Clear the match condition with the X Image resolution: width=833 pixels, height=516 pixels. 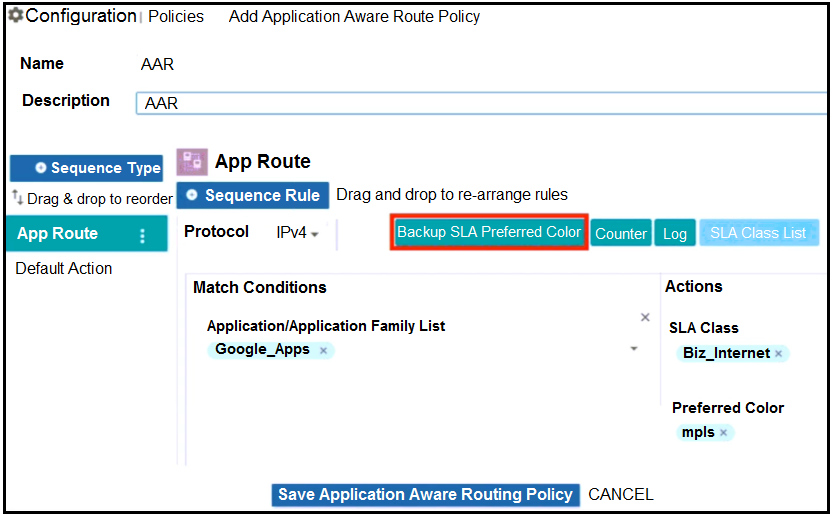[645, 318]
